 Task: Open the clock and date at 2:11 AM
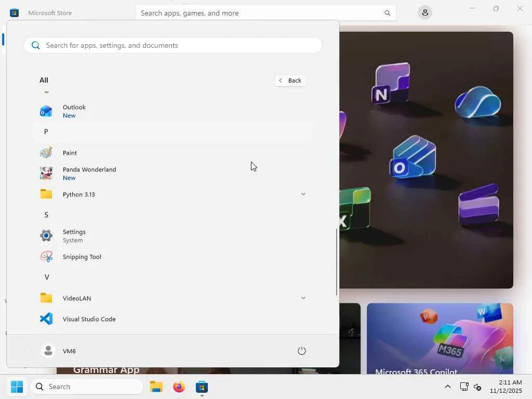point(506,387)
